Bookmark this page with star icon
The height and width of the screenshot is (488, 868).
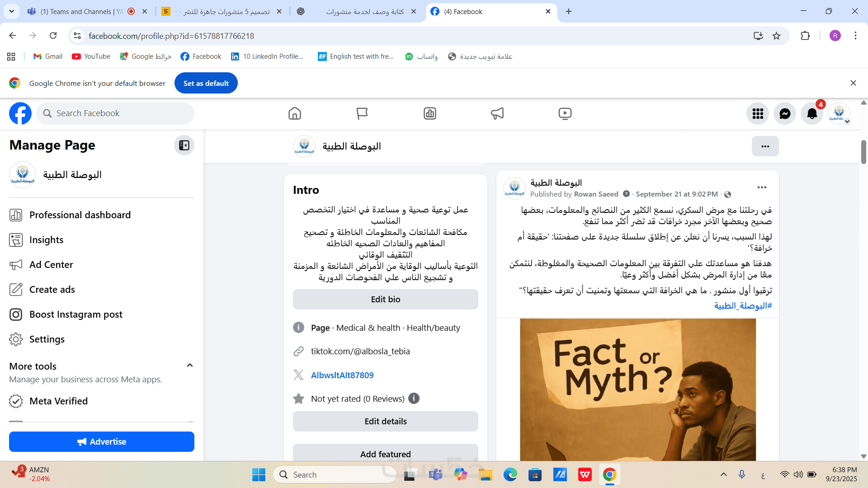point(776,36)
